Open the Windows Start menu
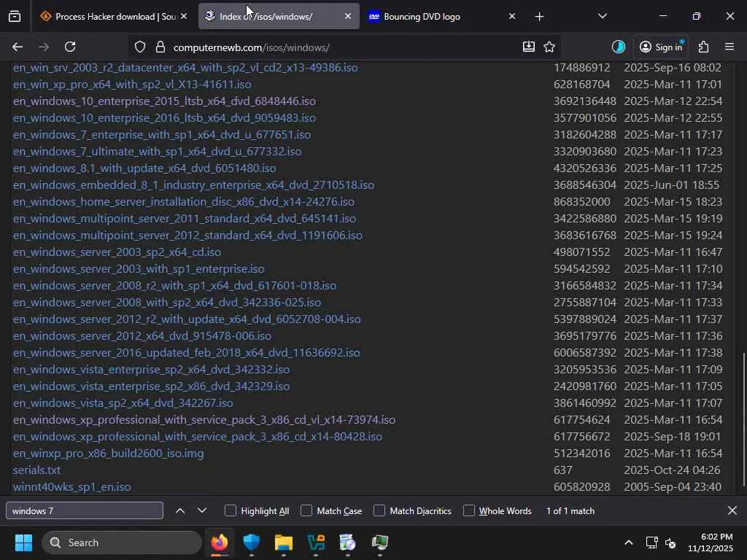747x560 pixels. point(23,542)
